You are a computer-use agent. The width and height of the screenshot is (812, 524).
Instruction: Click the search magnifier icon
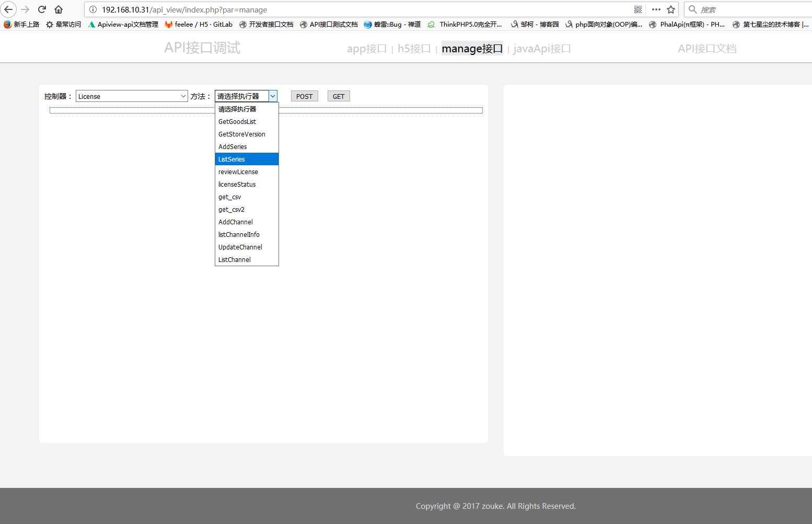[693, 9]
